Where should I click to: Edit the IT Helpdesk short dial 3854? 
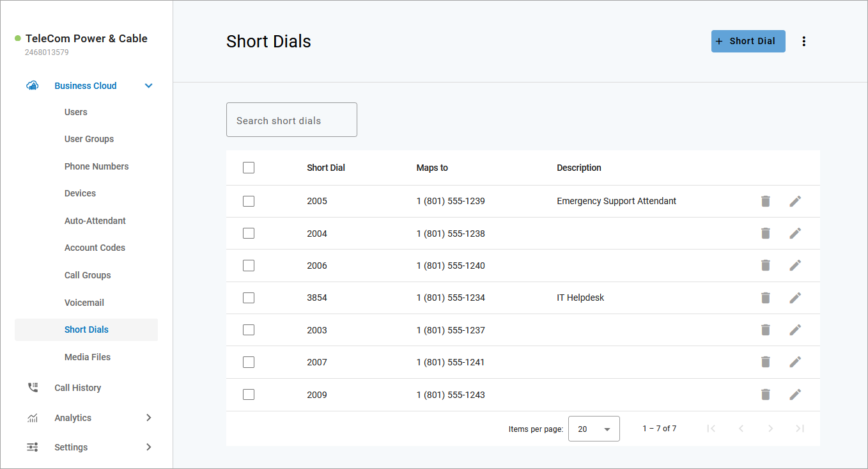click(x=795, y=298)
